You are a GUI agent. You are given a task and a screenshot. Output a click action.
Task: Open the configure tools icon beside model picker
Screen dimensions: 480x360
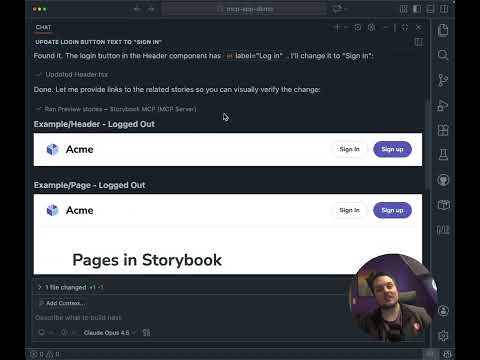tap(146, 333)
